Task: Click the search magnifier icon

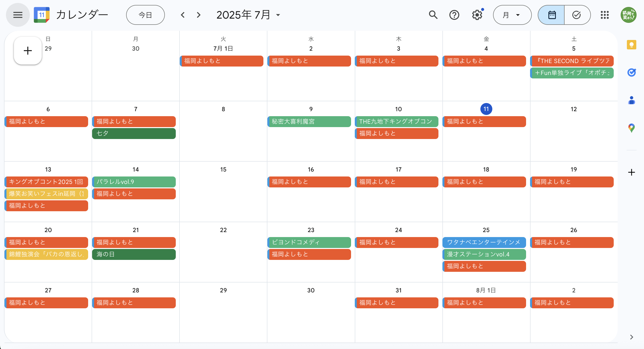Action: tap(433, 15)
